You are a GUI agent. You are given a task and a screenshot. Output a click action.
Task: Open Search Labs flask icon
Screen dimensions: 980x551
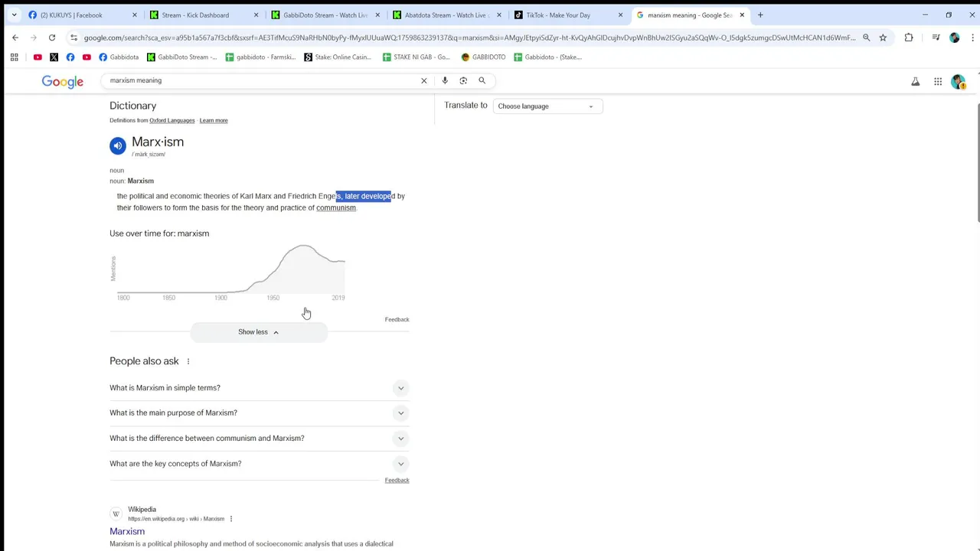[x=915, y=82]
